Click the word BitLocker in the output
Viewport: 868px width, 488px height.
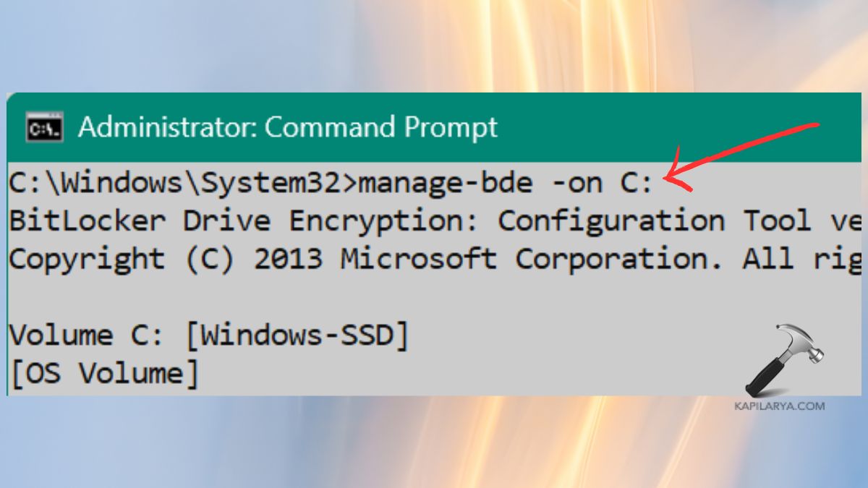(x=76, y=221)
